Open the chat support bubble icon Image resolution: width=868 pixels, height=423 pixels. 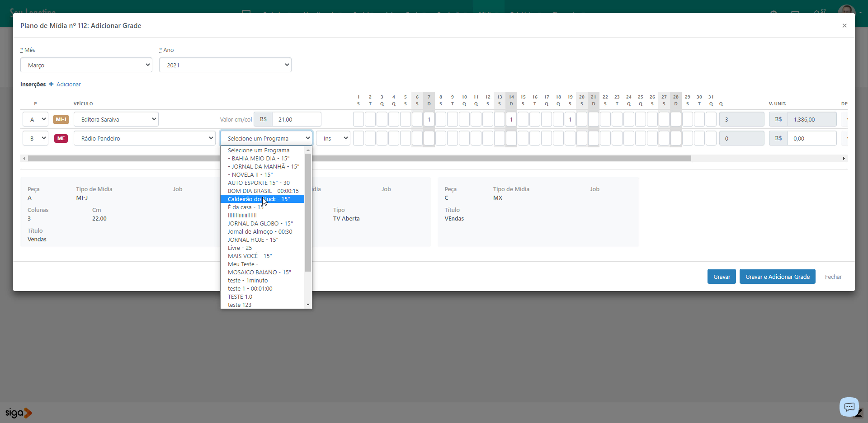coord(849,407)
